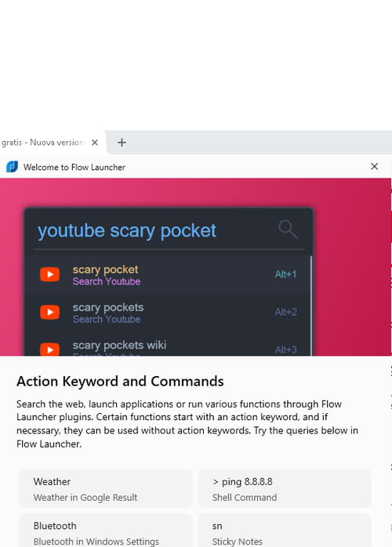Select the 'scary pocket' search result
This screenshot has width=392, height=547.
tap(167, 274)
